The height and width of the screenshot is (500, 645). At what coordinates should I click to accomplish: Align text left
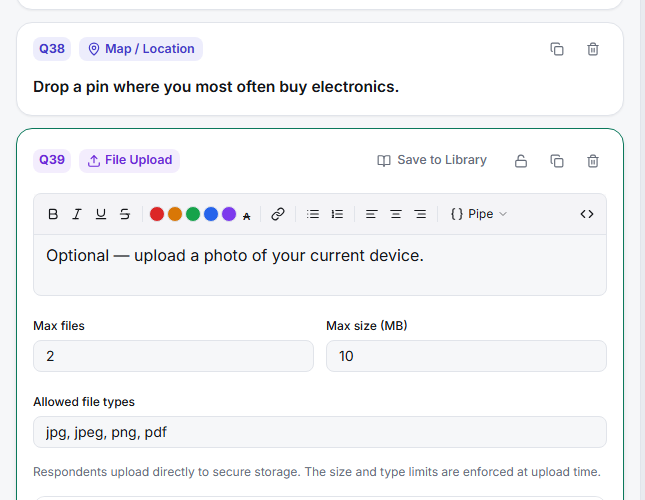[x=371, y=214]
